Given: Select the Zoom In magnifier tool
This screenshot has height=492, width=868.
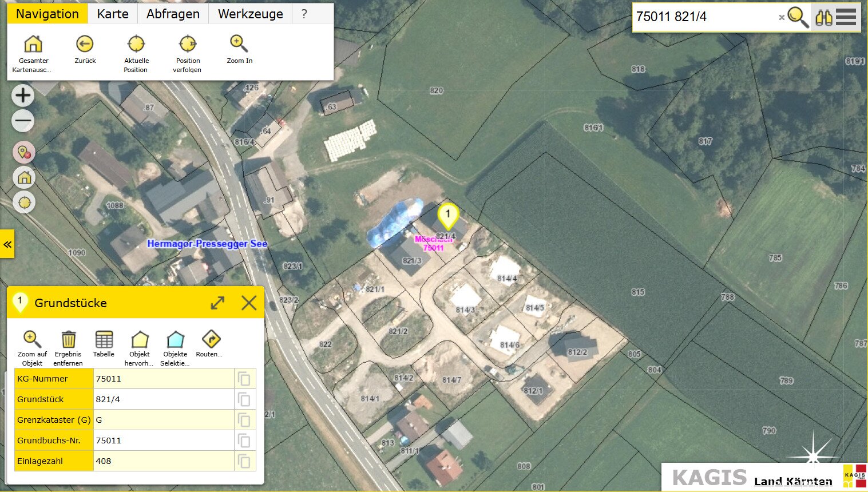Looking at the screenshot, I should [239, 44].
